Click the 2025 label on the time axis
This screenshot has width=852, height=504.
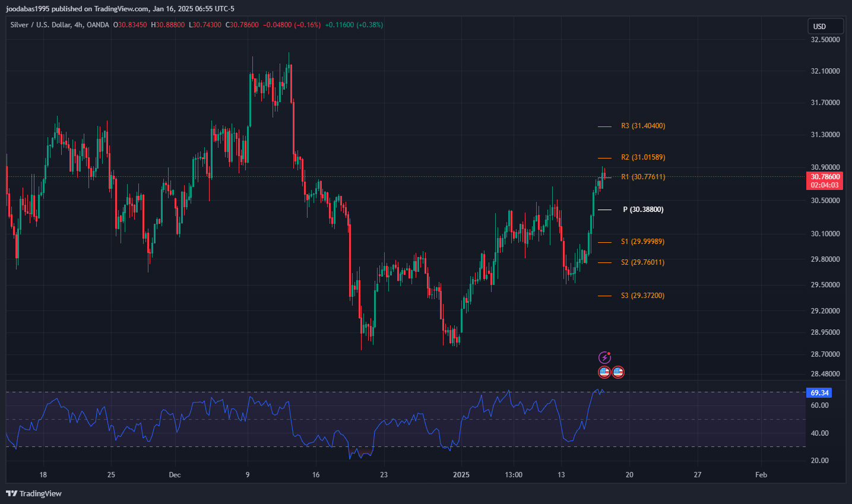point(461,475)
